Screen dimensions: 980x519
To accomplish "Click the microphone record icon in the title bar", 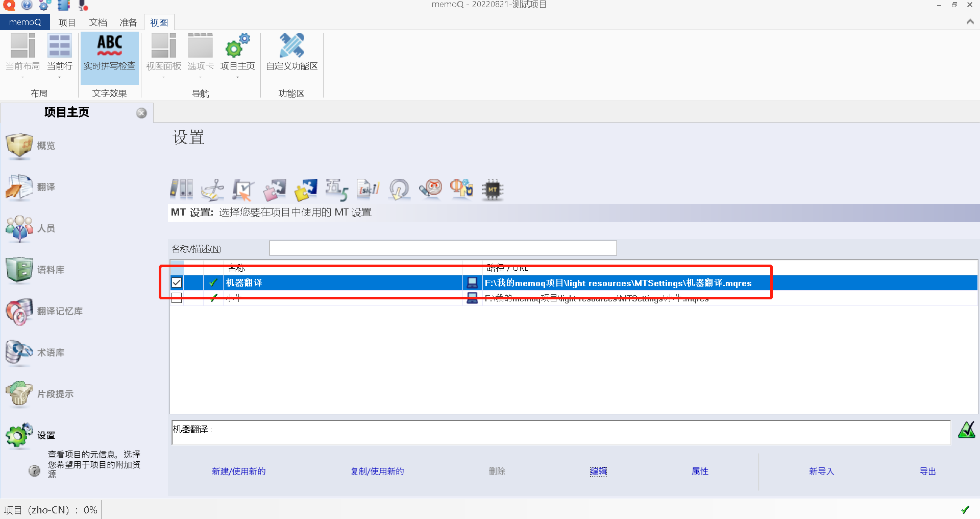I will [x=83, y=5].
